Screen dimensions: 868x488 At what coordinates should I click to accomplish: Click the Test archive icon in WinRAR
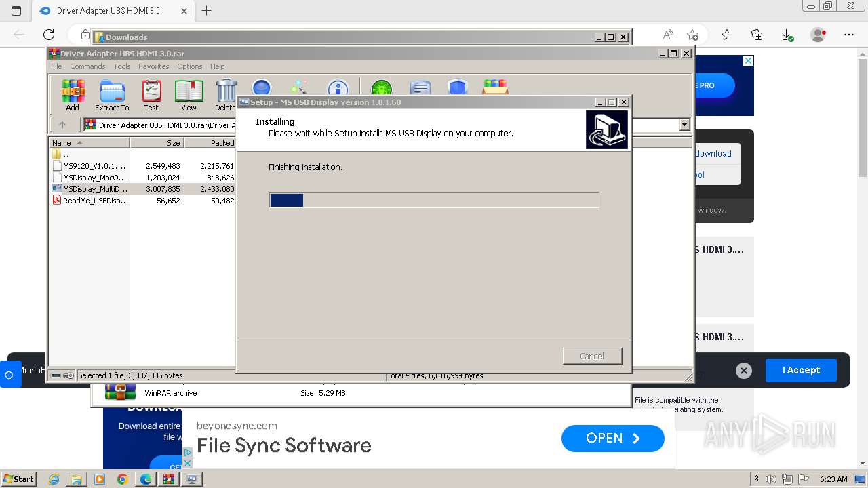151,94
